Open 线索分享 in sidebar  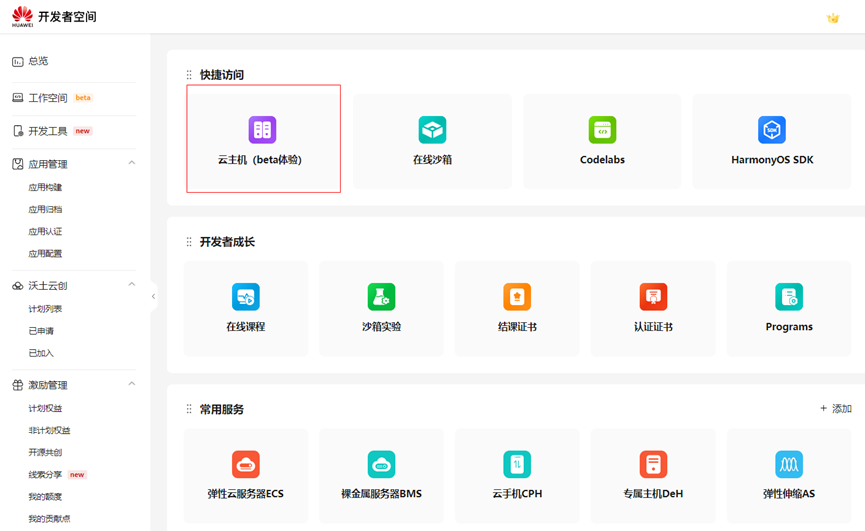(x=45, y=474)
